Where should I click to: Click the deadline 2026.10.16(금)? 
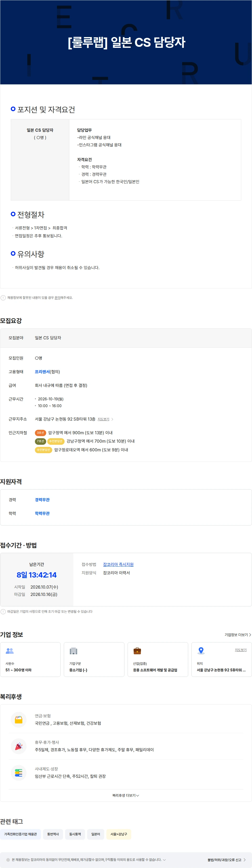(44, 594)
